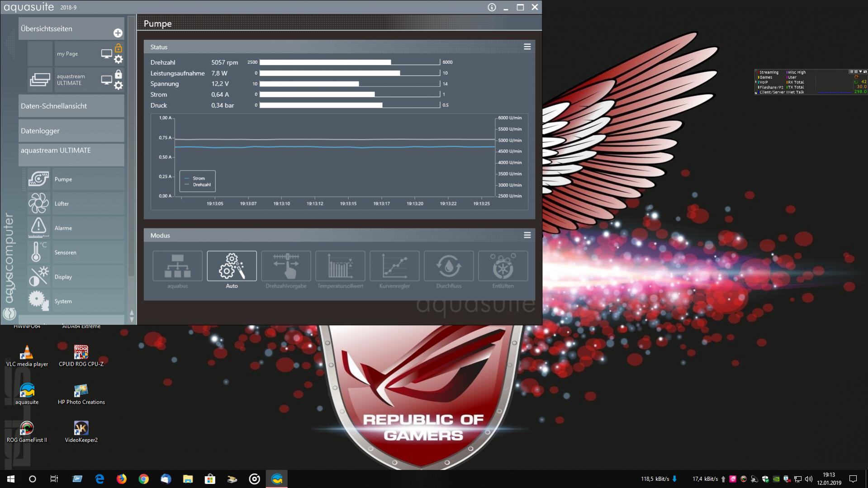Expand the Datenlogger section

71,131
